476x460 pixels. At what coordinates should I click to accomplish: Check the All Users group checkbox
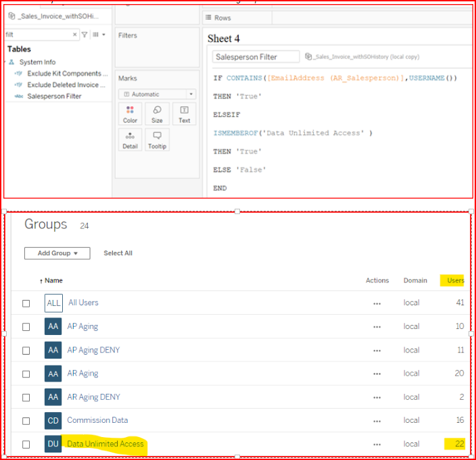[26, 303]
